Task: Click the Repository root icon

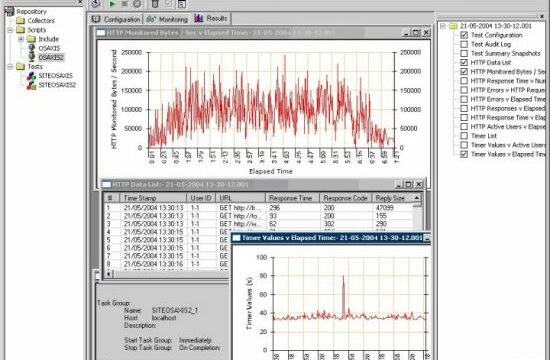Action: (9, 11)
